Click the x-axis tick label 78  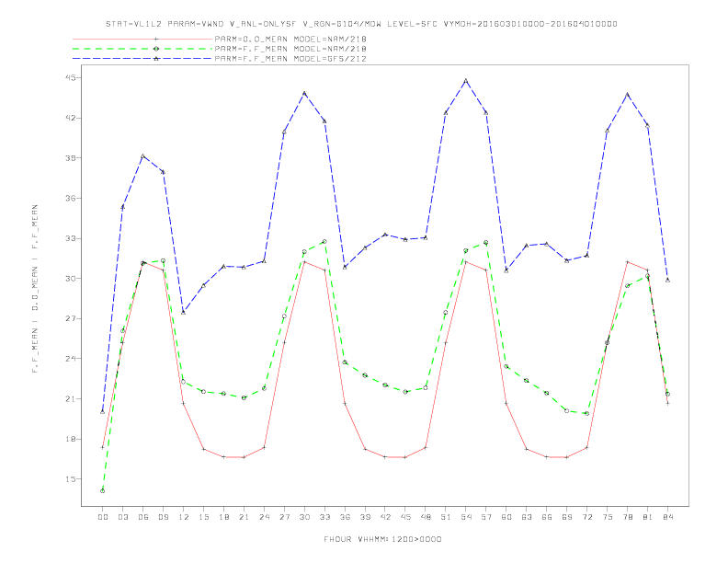click(x=627, y=517)
